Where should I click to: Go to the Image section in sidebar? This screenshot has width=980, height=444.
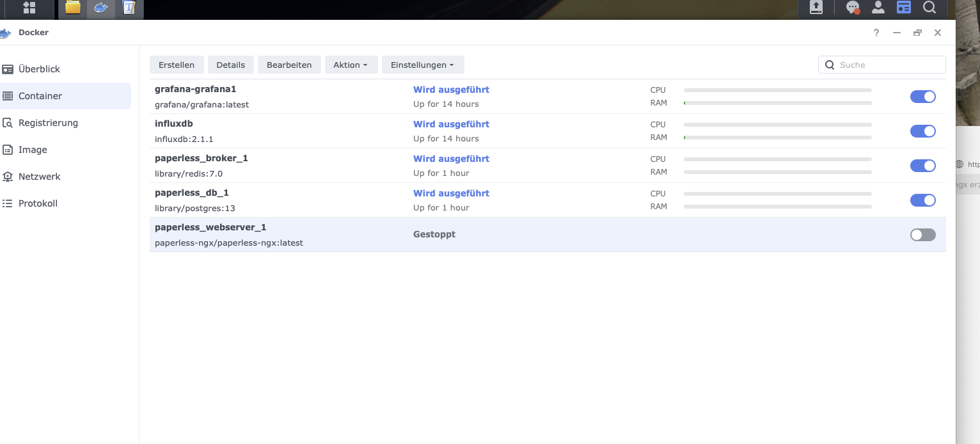point(33,150)
